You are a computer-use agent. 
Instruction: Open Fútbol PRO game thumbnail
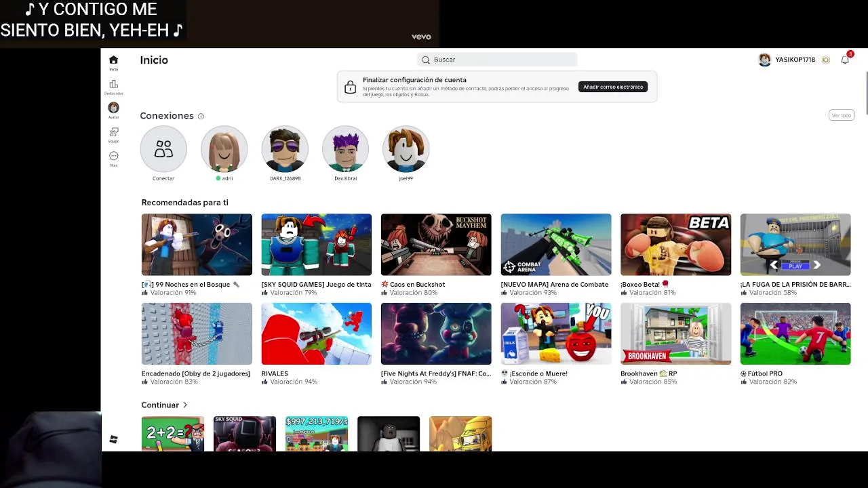tap(795, 333)
